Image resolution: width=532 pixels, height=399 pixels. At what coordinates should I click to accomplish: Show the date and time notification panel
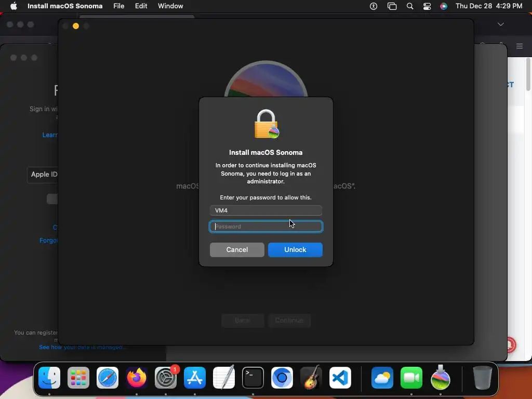click(x=488, y=6)
